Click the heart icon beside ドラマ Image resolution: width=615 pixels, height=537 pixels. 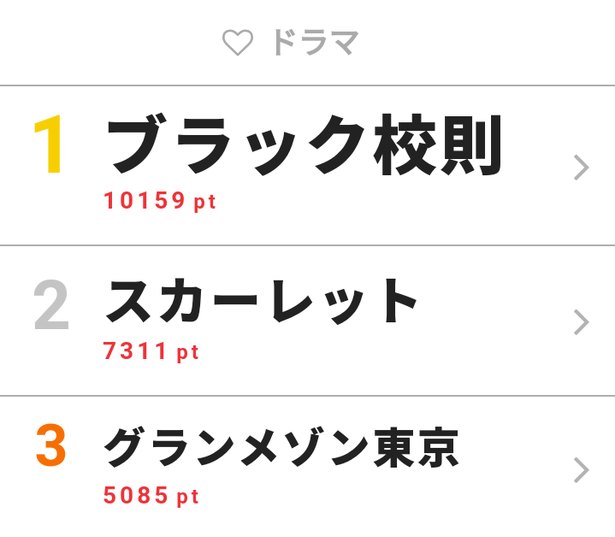[x=238, y=42]
